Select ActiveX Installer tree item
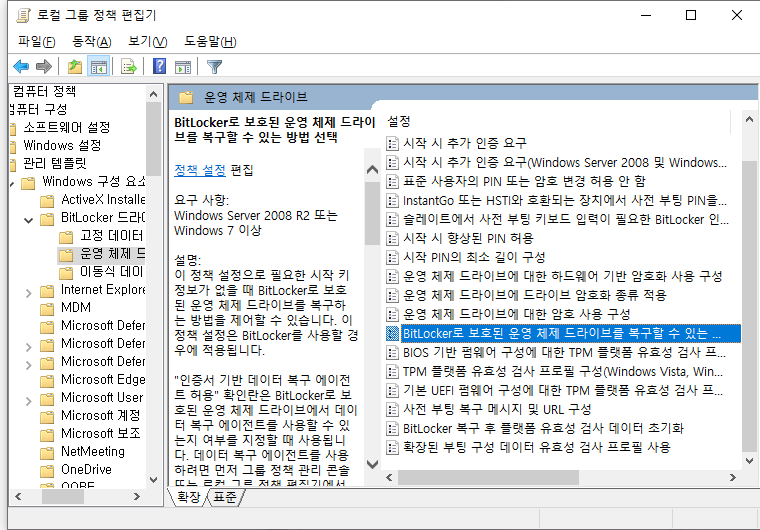 click(x=102, y=200)
